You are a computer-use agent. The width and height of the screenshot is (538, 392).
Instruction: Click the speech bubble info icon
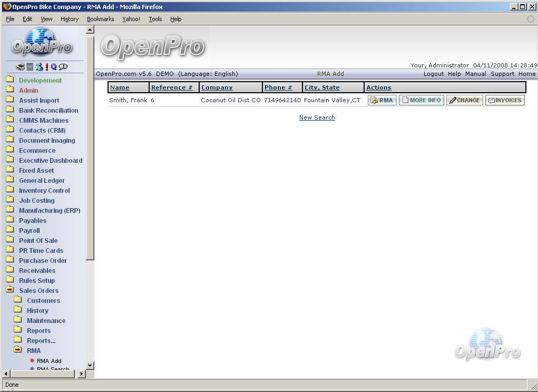(x=63, y=67)
